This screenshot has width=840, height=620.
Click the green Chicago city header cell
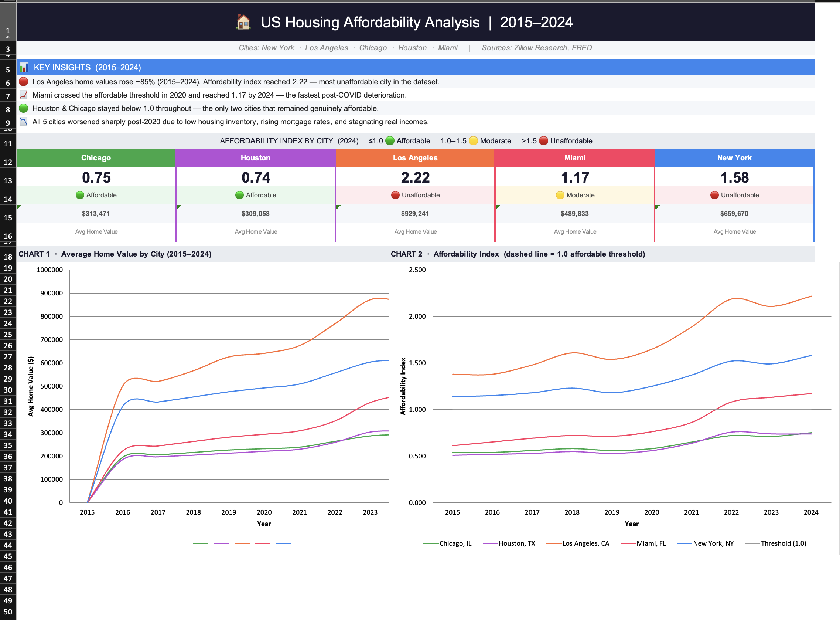pos(96,157)
